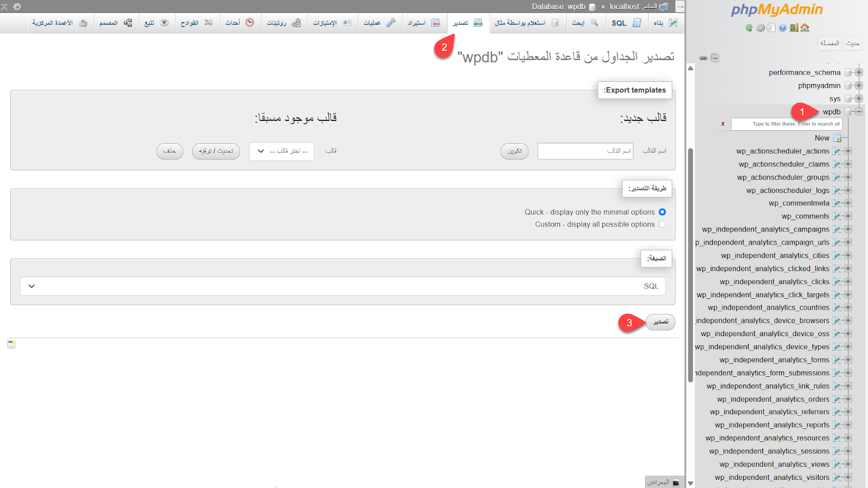Open the إبحث (Search) tab
Image resolution: width=868 pixels, height=488 pixels.
point(585,23)
